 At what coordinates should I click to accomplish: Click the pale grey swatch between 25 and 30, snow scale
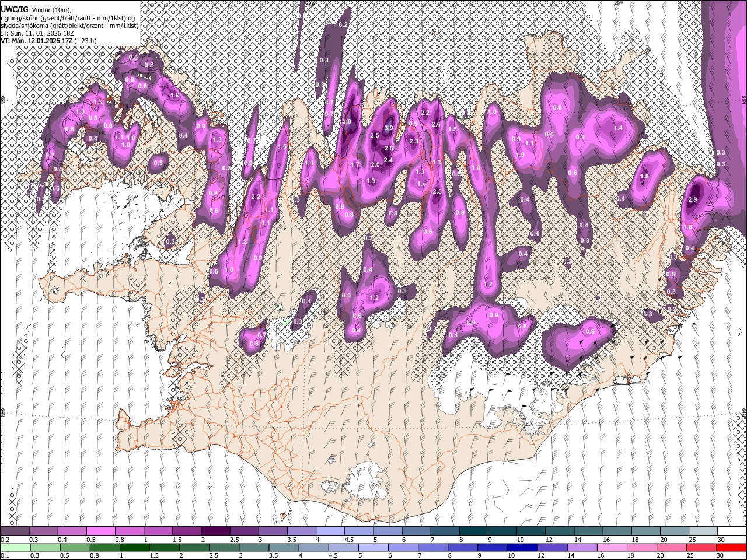point(703,531)
